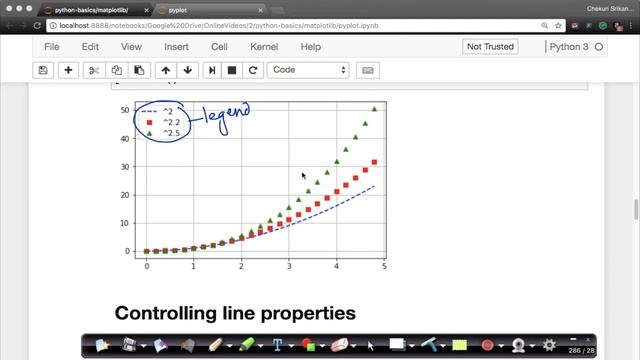Bookmark this page with the star icon
The width and height of the screenshot is (640, 360).
[x=558, y=25]
